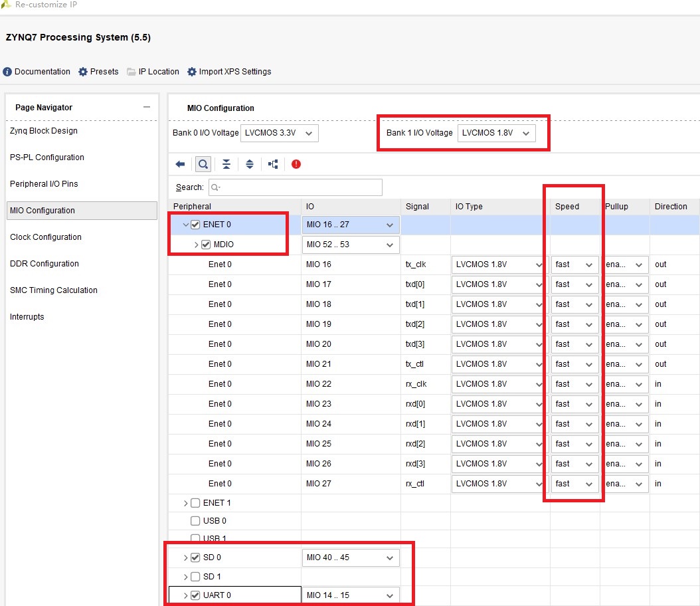Enable the ENET 1 checkbox
Image resolution: width=700 pixels, height=606 pixels.
(195, 503)
